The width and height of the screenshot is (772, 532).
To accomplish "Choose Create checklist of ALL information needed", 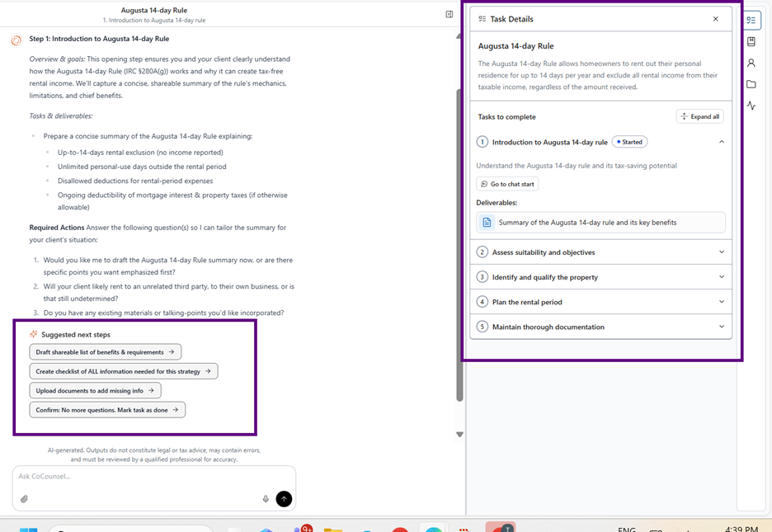I will click(x=124, y=371).
